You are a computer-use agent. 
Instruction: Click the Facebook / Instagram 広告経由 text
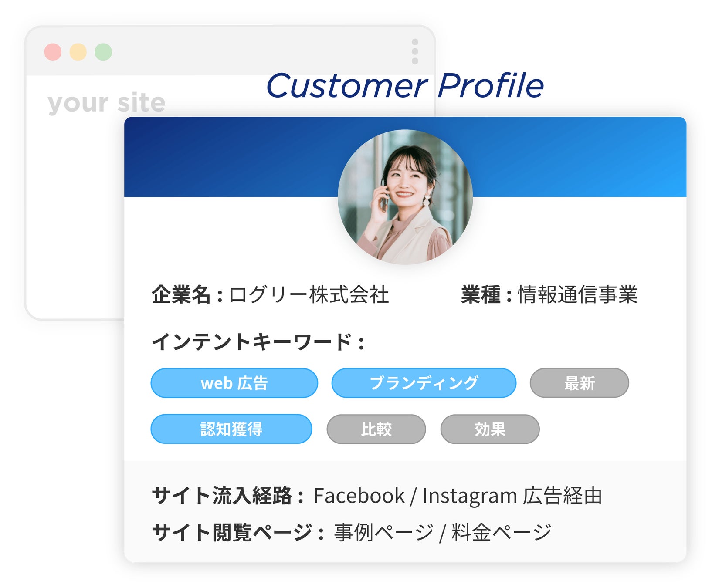click(x=458, y=496)
